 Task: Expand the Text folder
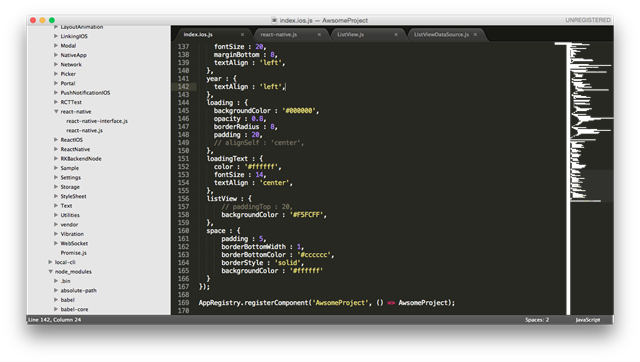coord(56,205)
